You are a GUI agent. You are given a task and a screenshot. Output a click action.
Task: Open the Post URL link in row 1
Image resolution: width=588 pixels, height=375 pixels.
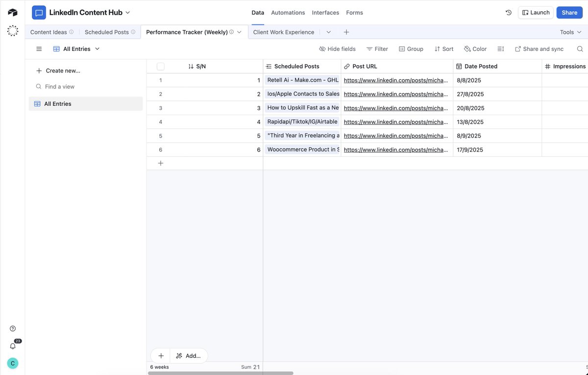click(395, 80)
